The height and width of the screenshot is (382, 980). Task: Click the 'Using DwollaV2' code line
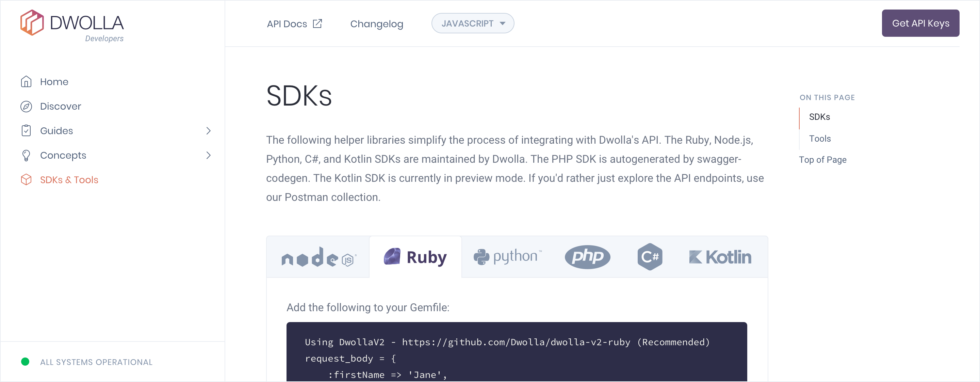pyautogui.click(x=507, y=342)
